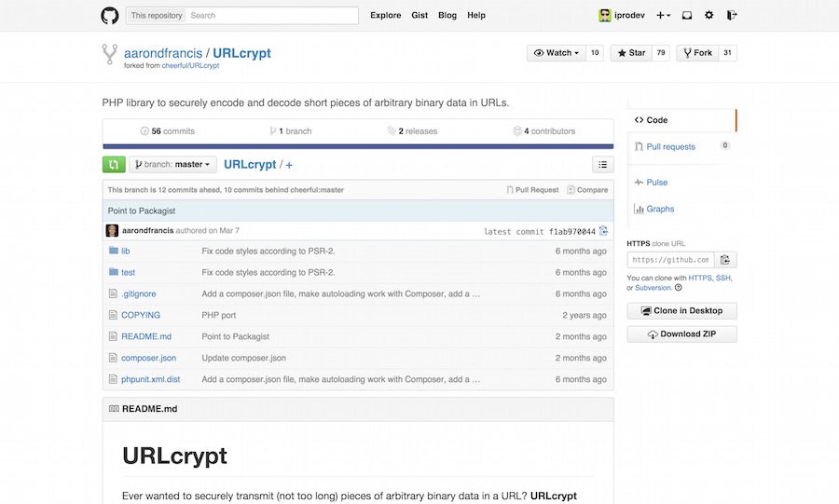
Task: Click the README.md file icon in list
Action: (x=113, y=336)
